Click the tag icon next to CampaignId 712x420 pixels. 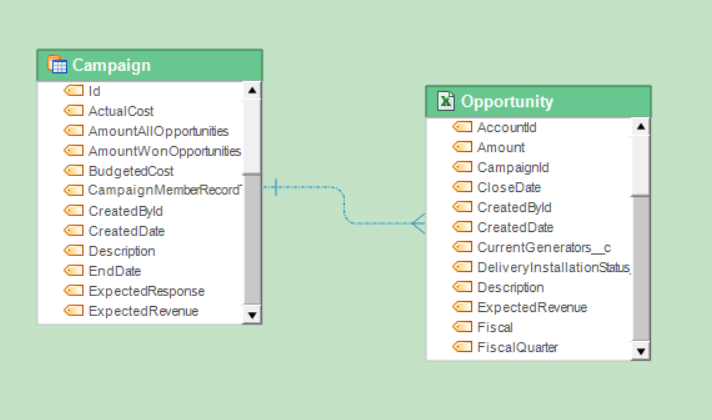point(462,167)
